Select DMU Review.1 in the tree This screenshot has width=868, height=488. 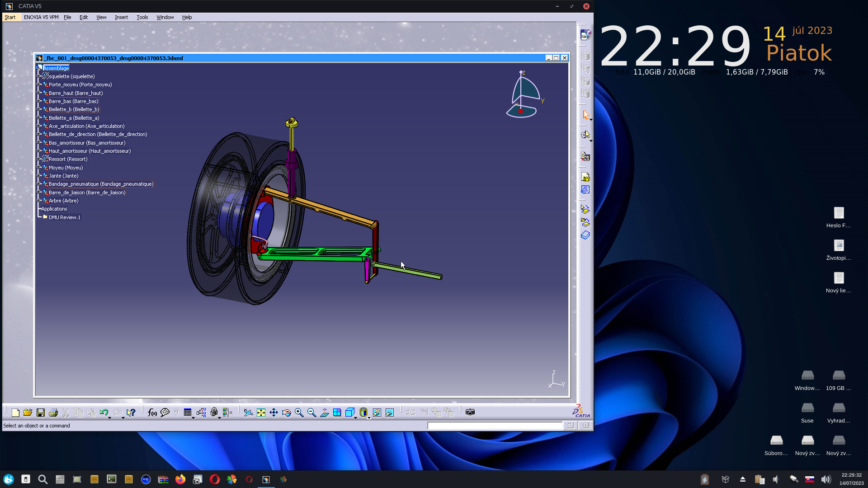pyautogui.click(x=64, y=217)
